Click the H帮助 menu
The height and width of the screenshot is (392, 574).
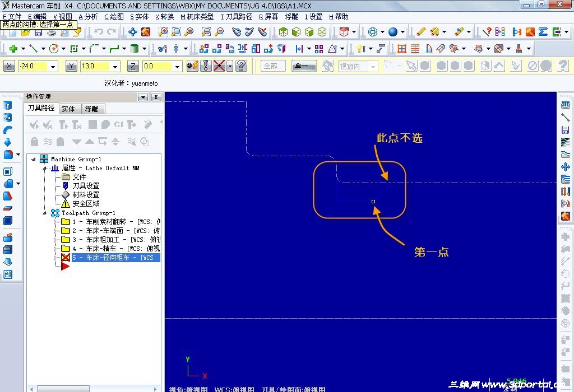tap(339, 17)
